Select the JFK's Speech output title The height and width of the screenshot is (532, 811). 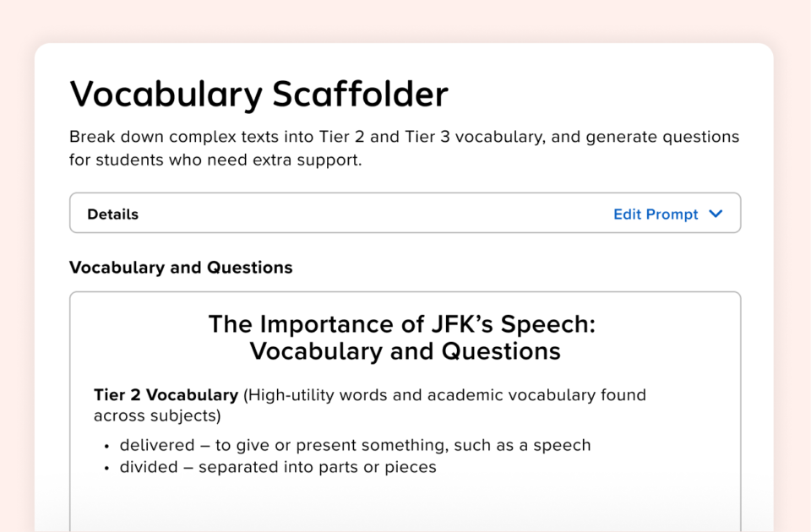coord(405,337)
